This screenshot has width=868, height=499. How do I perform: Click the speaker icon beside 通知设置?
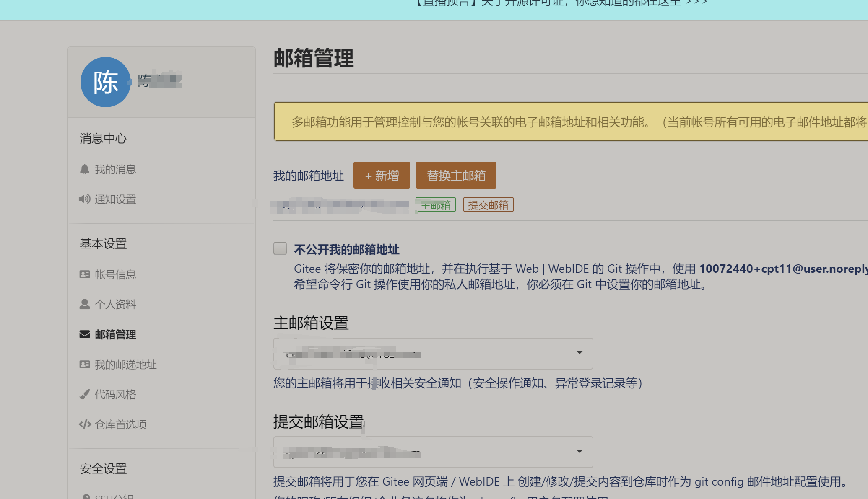(85, 199)
